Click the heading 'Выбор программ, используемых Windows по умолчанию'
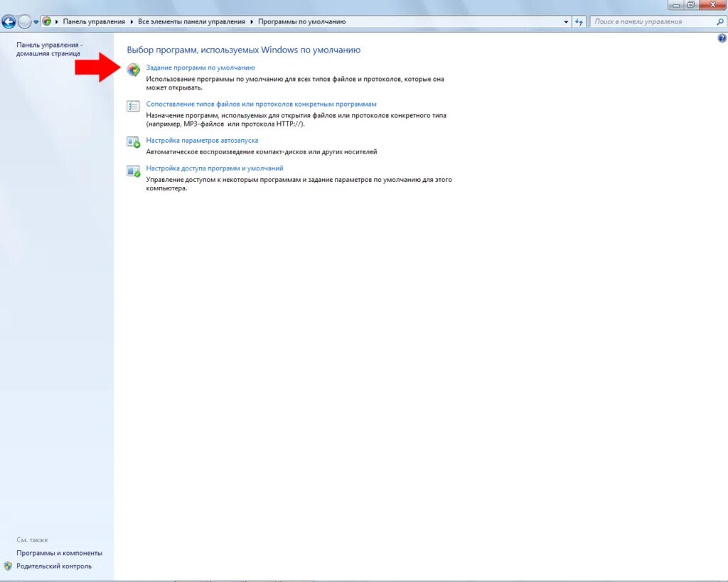728x582 pixels. [x=244, y=50]
